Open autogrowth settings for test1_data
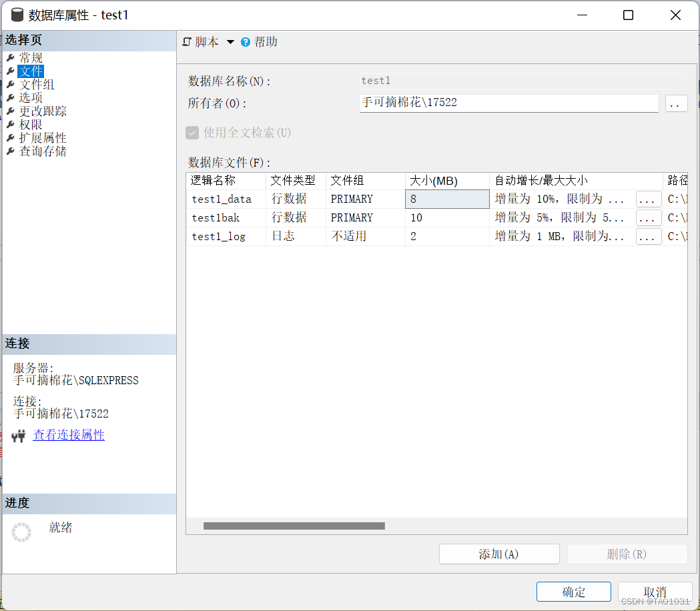700x611 pixels. click(648, 199)
